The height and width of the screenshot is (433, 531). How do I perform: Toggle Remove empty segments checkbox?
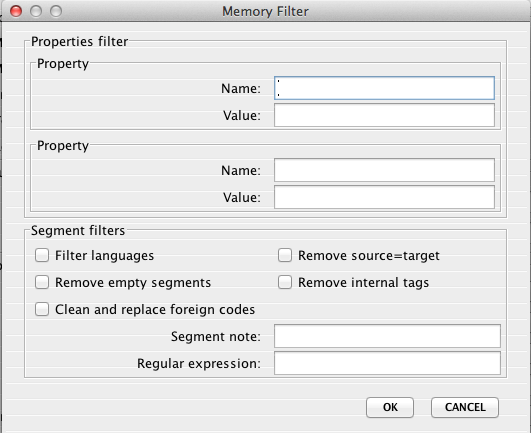(x=42, y=282)
